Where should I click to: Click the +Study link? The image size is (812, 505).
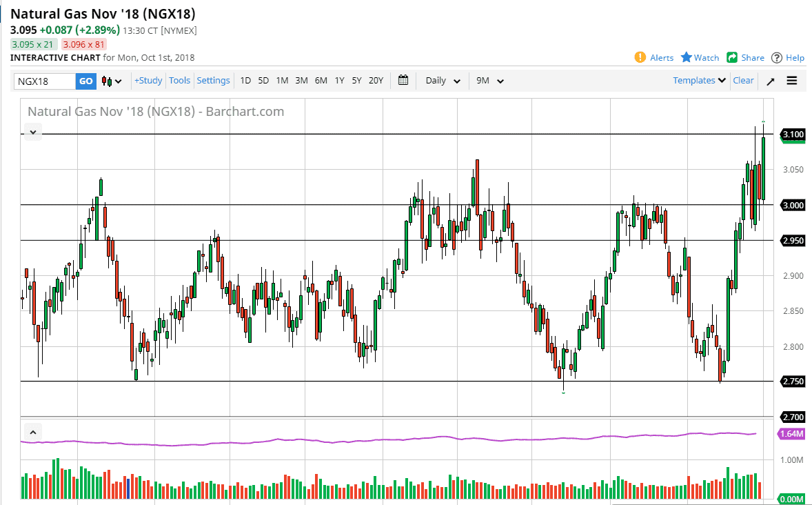(x=148, y=80)
